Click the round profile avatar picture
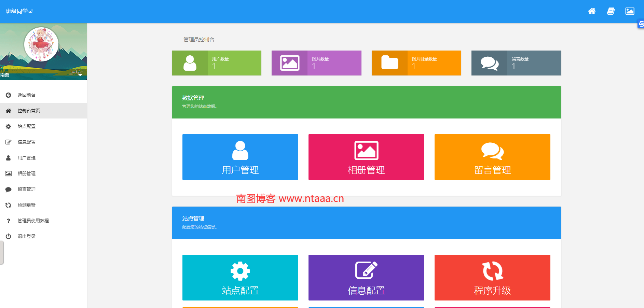644x308 pixels. tap(41, 44)
